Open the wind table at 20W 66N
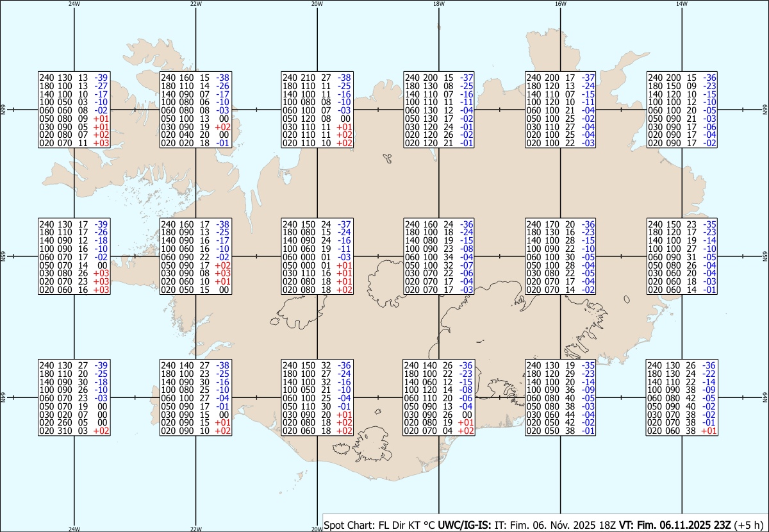 pyautogui.click(x=317, y=110)
